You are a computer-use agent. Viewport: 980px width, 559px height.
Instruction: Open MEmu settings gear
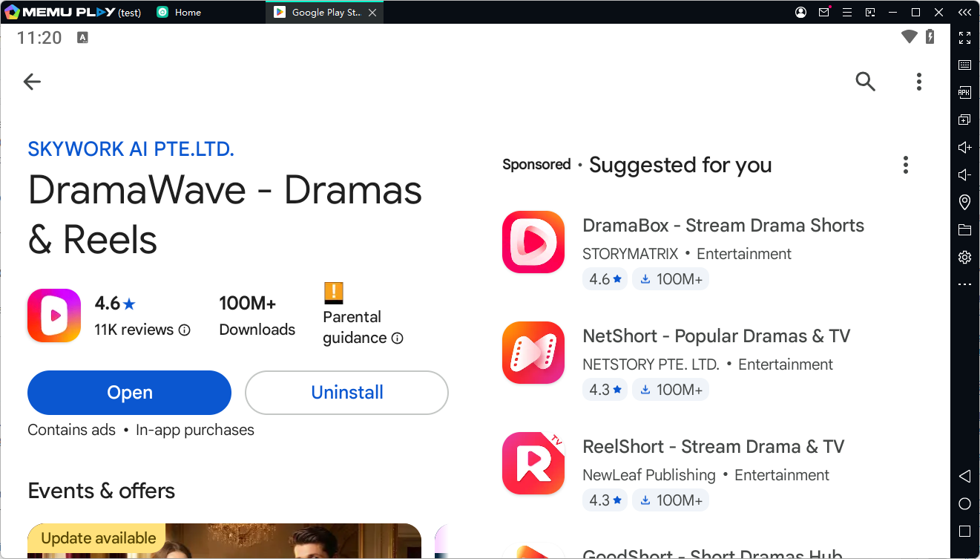click(965, 257)
